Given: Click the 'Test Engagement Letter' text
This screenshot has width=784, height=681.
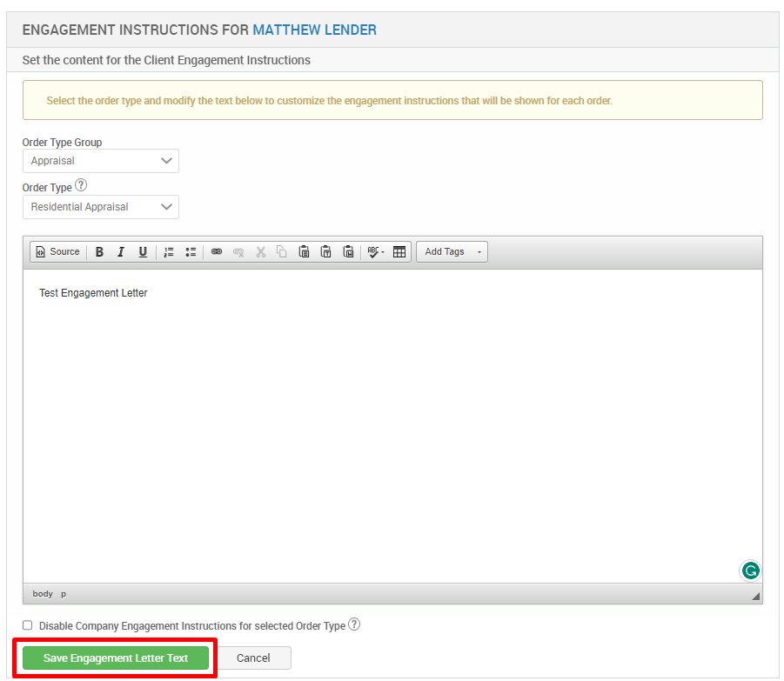Looking at the screenshot, I should coord(93,293).
